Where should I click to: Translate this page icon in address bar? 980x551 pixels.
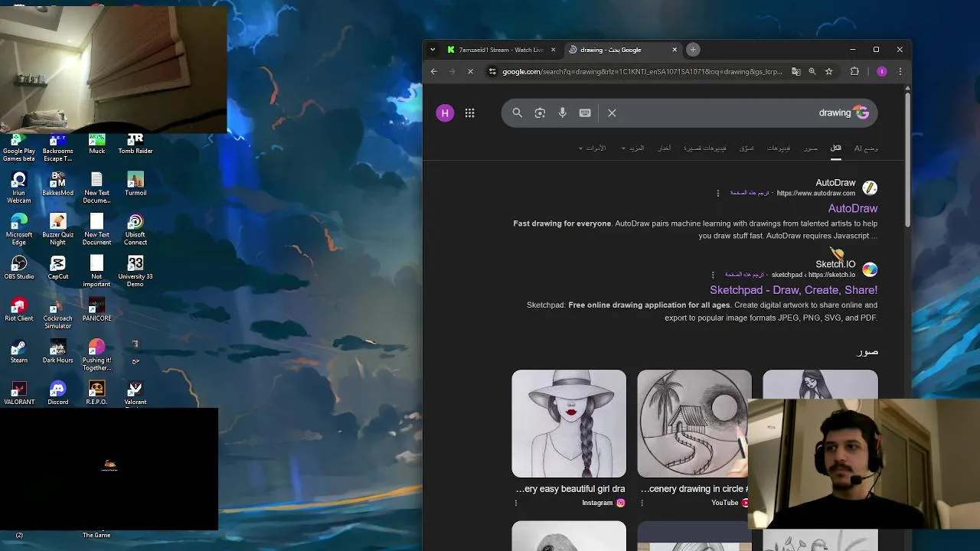(796, 71)
